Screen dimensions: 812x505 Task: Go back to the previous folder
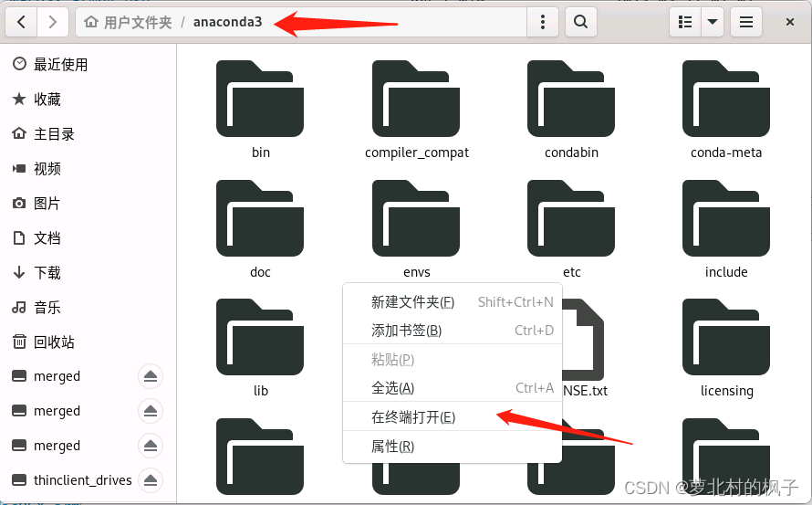[x=21, y=22]
